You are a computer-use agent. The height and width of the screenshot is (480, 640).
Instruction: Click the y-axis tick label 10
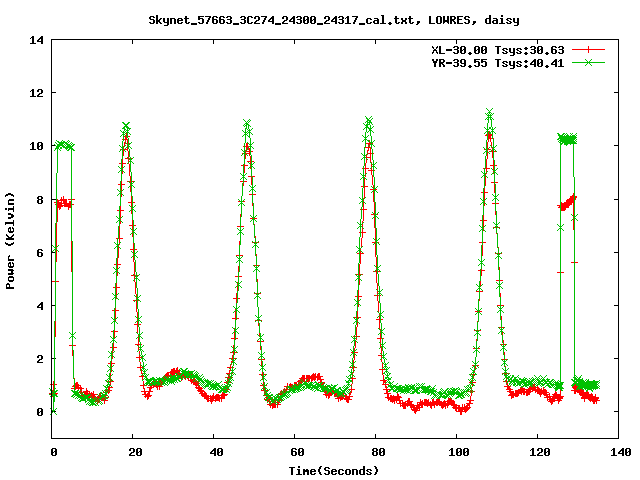point(36,146)
